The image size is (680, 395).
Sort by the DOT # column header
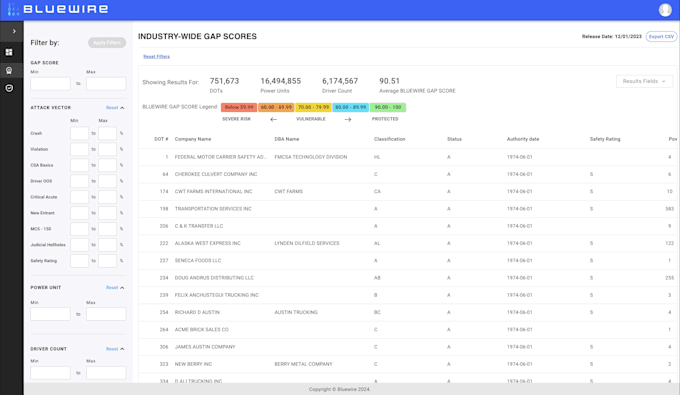coord(161,139)
